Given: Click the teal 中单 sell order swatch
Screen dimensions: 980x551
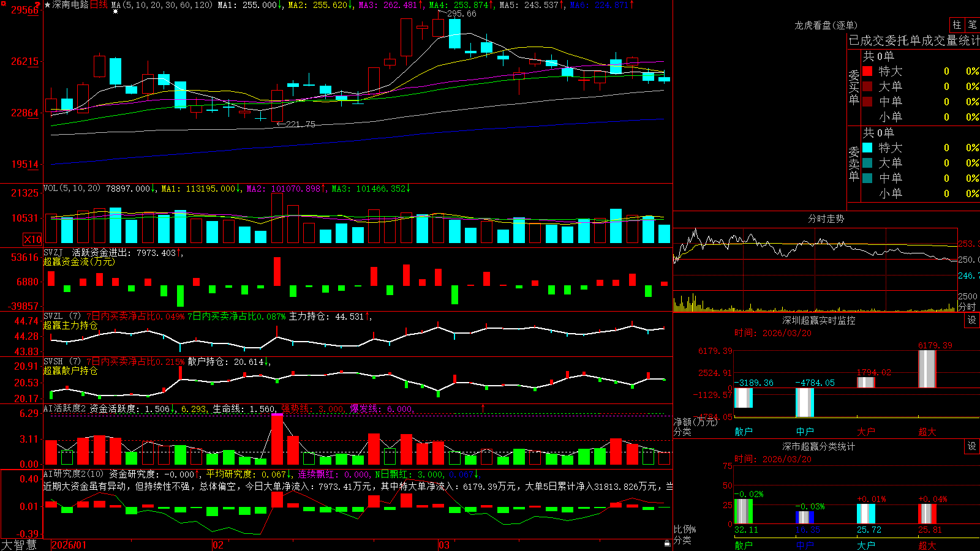Looking at the screenshot, I should tap(867, 178).
